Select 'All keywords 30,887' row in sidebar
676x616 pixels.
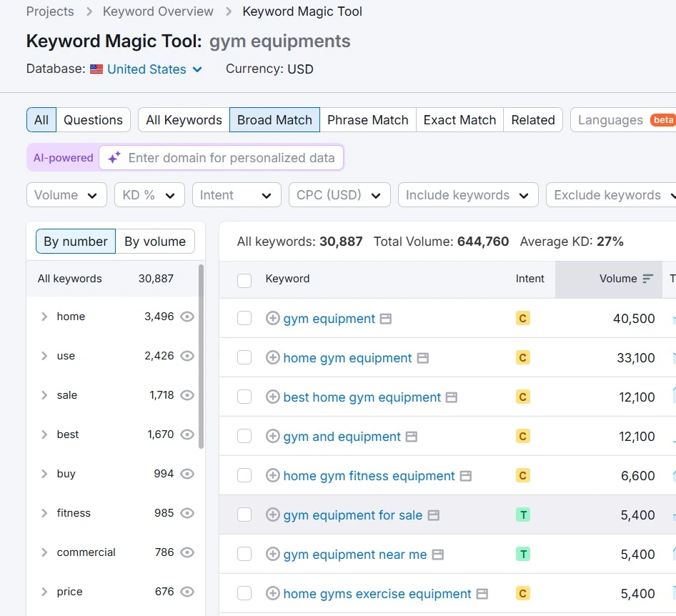[112, 279]
